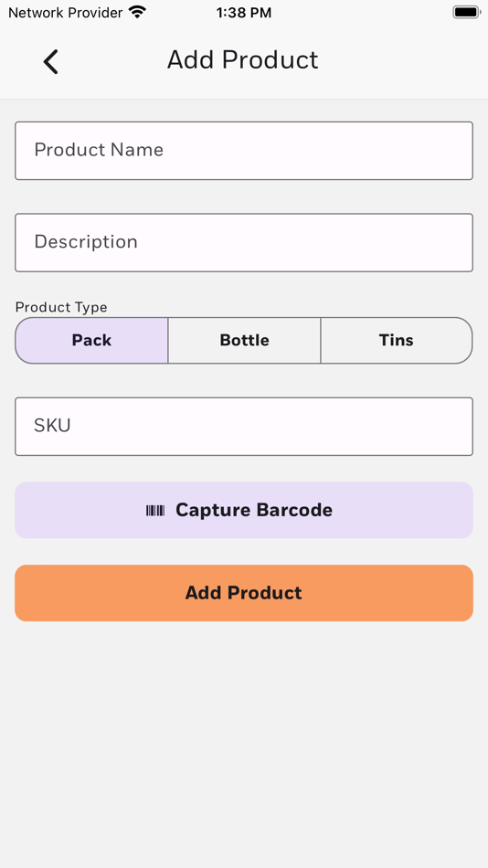The image size is (488, 868).
Task: Tap the 'Description' placeholder text
Action: [x=86, y=242]
